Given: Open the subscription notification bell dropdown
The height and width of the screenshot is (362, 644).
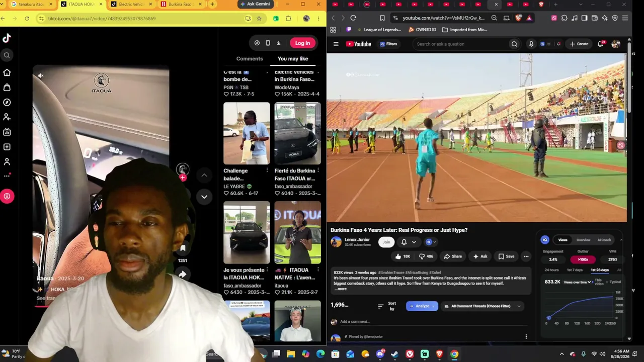Looking at the screenshot, I should coord(409,242).
